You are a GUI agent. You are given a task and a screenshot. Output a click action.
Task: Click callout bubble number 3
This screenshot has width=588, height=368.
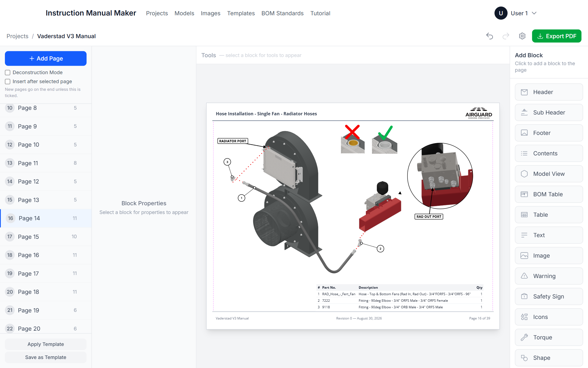pos(227,162)
